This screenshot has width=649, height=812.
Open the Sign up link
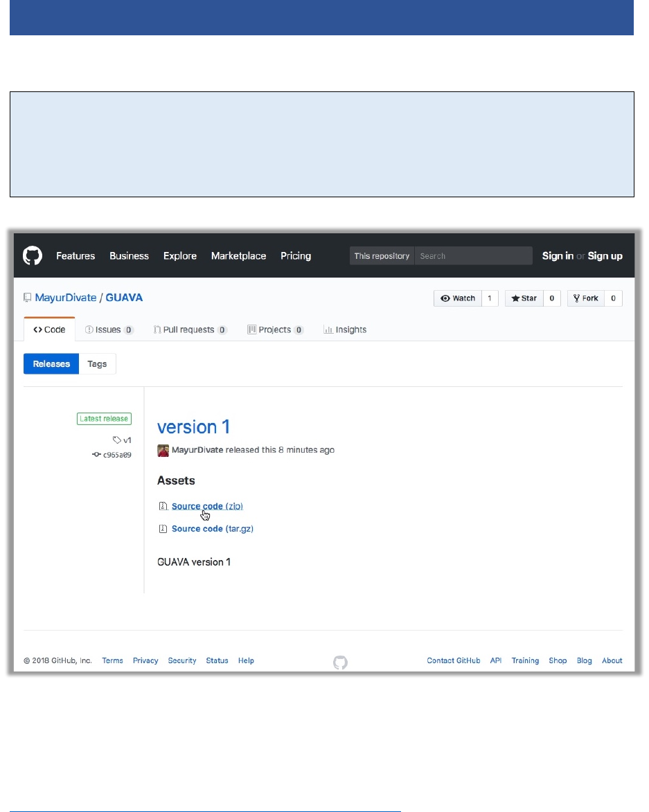point(605,256)
